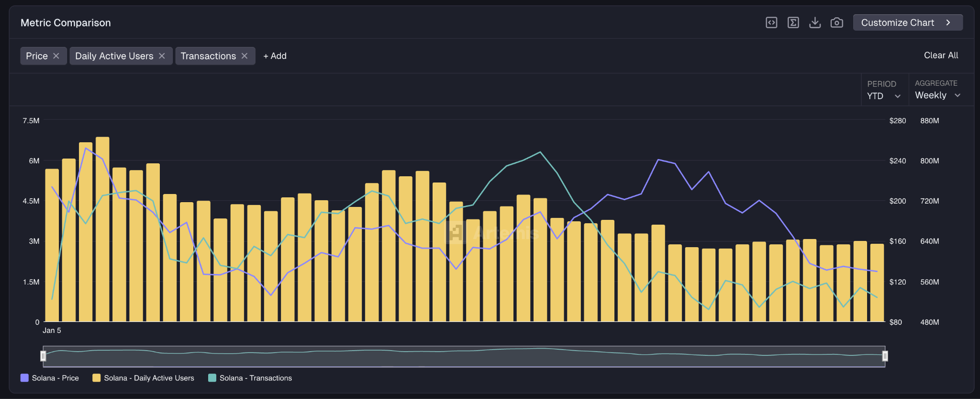Toggle Solana - Transactions legend entry

[x=250, y=378]
